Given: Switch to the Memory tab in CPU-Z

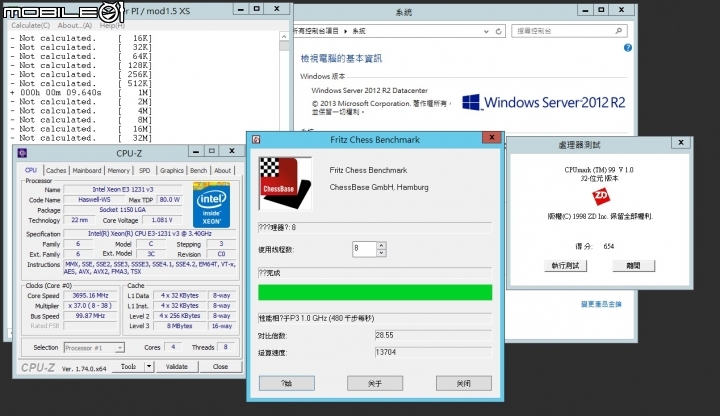Looking at the screenshot, I should (x=118, y=170).
